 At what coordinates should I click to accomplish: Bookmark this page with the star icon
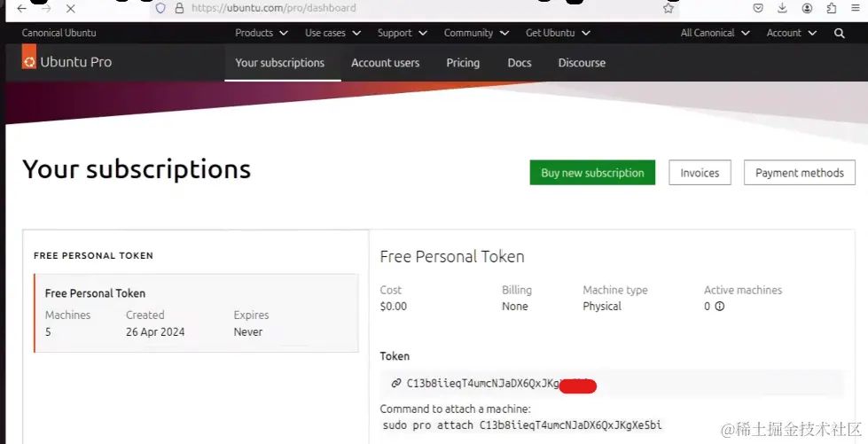[x=669, y=8]
